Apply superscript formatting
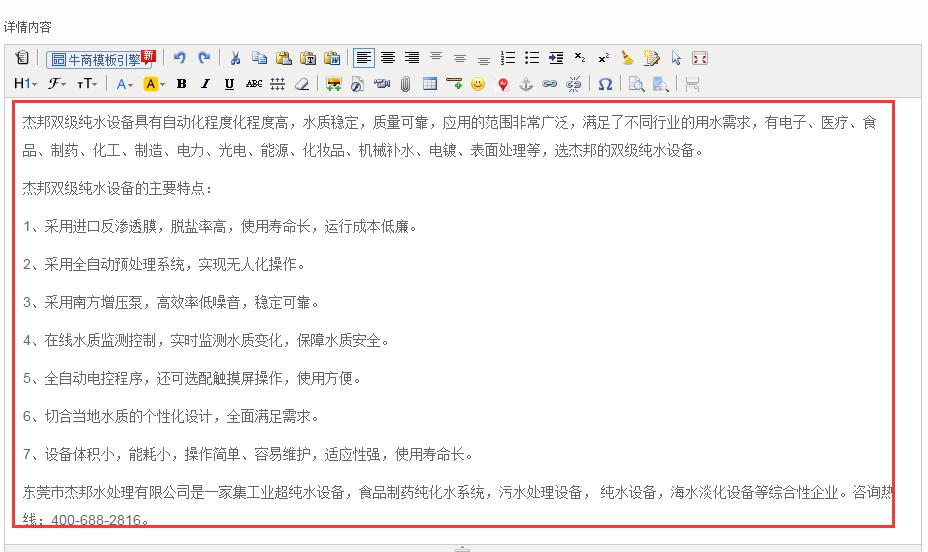The height and width of the screenshot is (552, 928). 603,58
